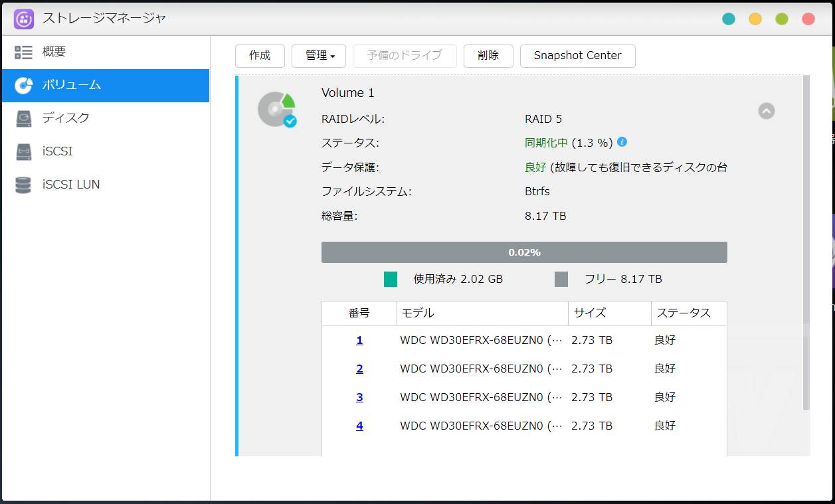The image size is (835, 504).
Task: Click the ボリューム pie chart icon
Action: pos(24,85)
